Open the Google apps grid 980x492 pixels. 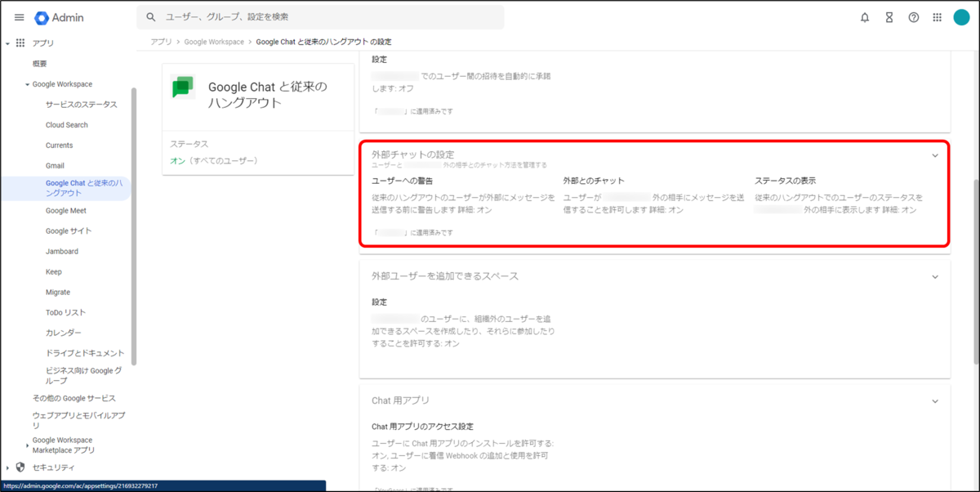click(x=937, y=17)
